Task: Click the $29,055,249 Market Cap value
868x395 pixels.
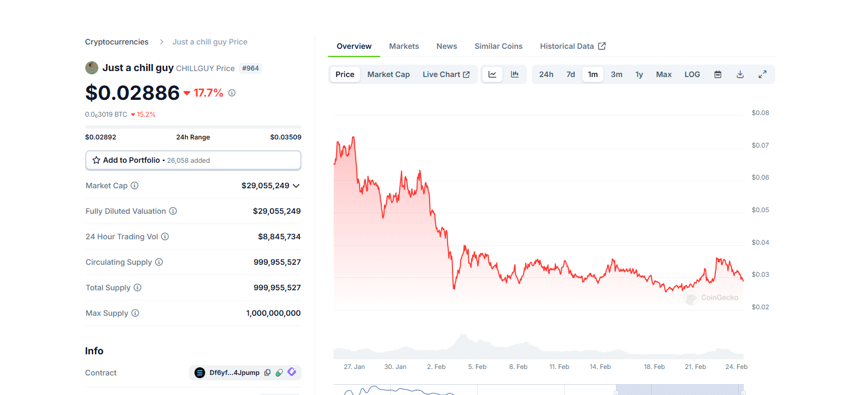Action: click(266, 186)
